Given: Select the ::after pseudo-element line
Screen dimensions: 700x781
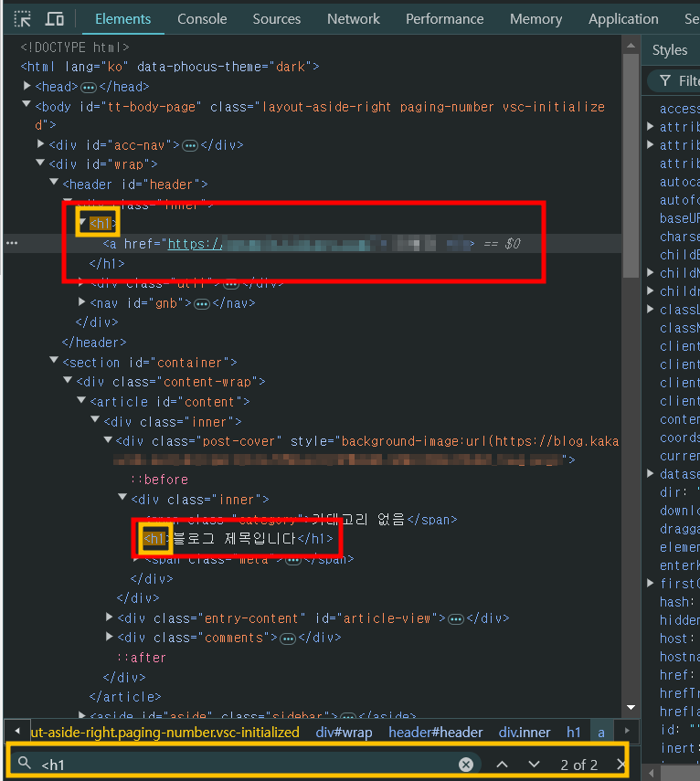Looking at the screenshot, I should point(142,658).
